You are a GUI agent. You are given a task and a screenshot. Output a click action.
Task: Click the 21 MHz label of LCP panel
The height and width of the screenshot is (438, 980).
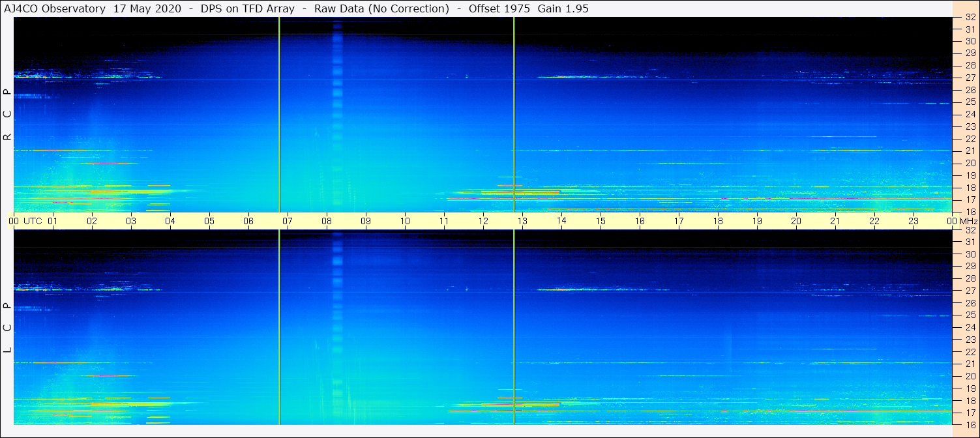point(970,364)
